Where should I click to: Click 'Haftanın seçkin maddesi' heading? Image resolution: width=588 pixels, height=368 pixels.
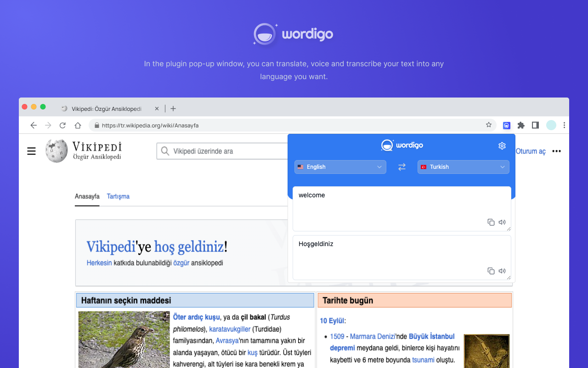tap(126, 301)
